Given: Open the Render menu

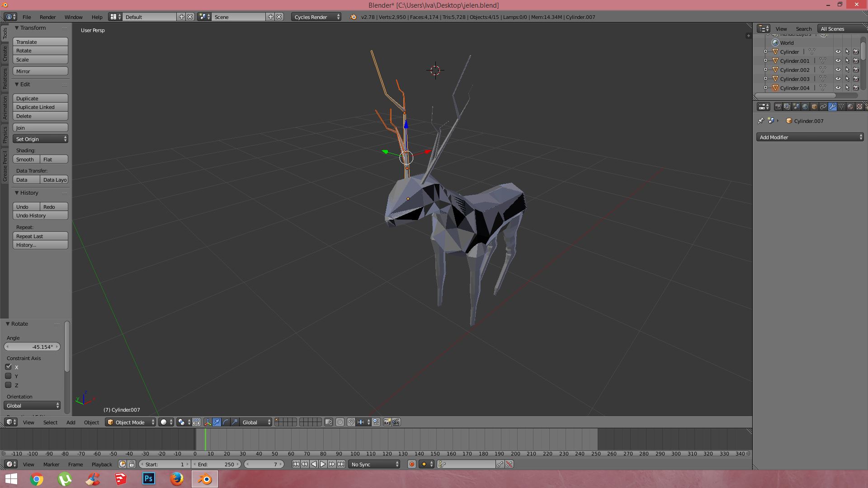Looking at the screenshot, I should coord(47,17).
